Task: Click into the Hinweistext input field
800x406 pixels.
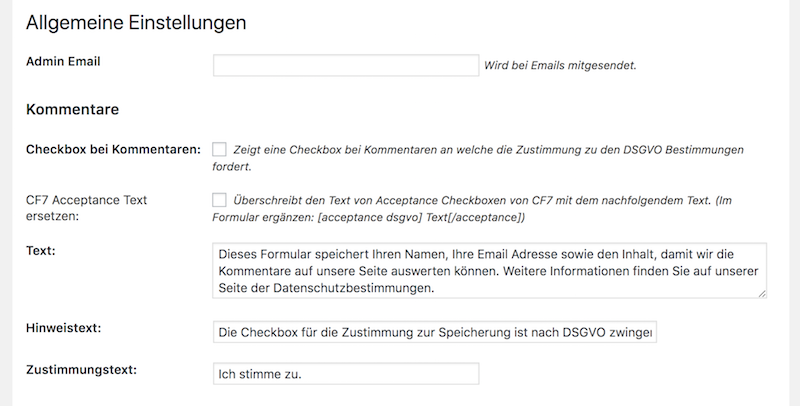Action: tap(435, 332)
